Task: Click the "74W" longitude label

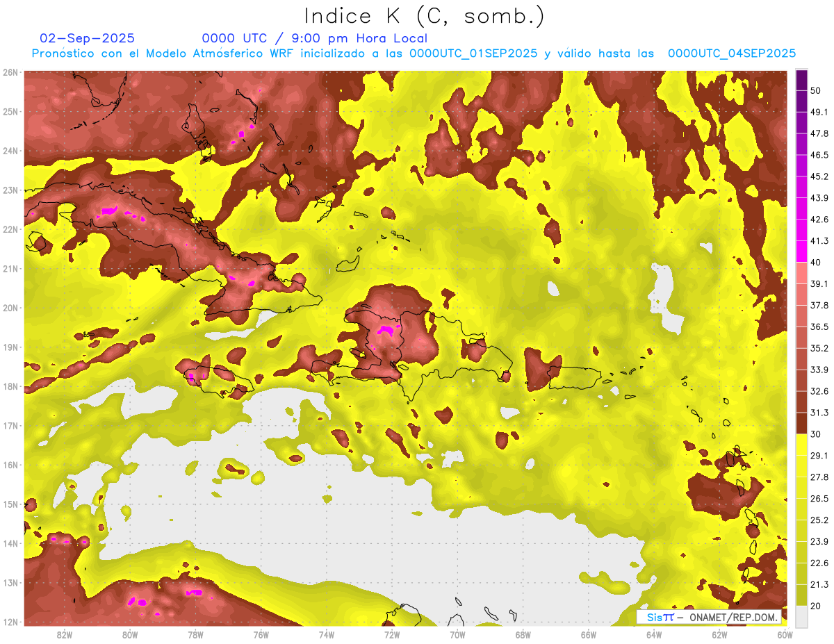Action: pos(326,635)
